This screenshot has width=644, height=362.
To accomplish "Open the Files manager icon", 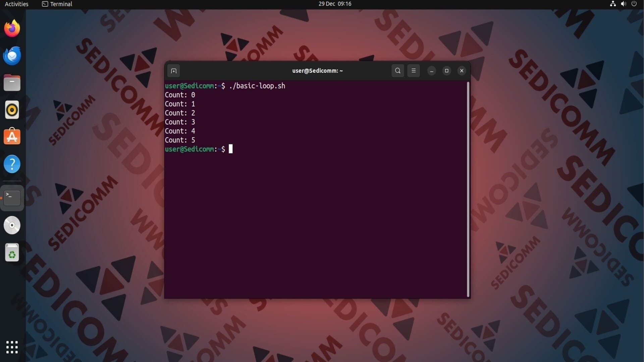I will (12, 83).
